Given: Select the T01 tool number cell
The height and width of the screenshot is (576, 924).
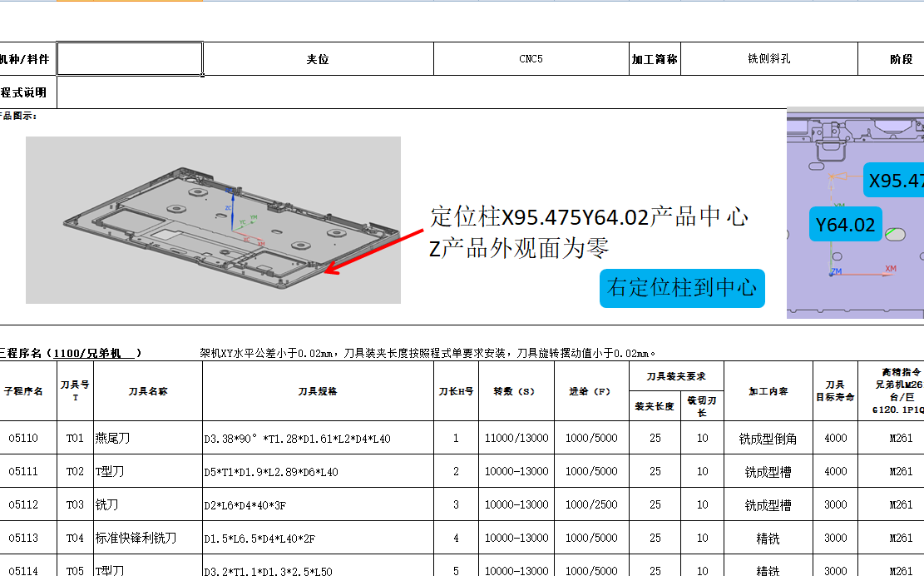Looking at the screenshot, I should pos(75,437).
